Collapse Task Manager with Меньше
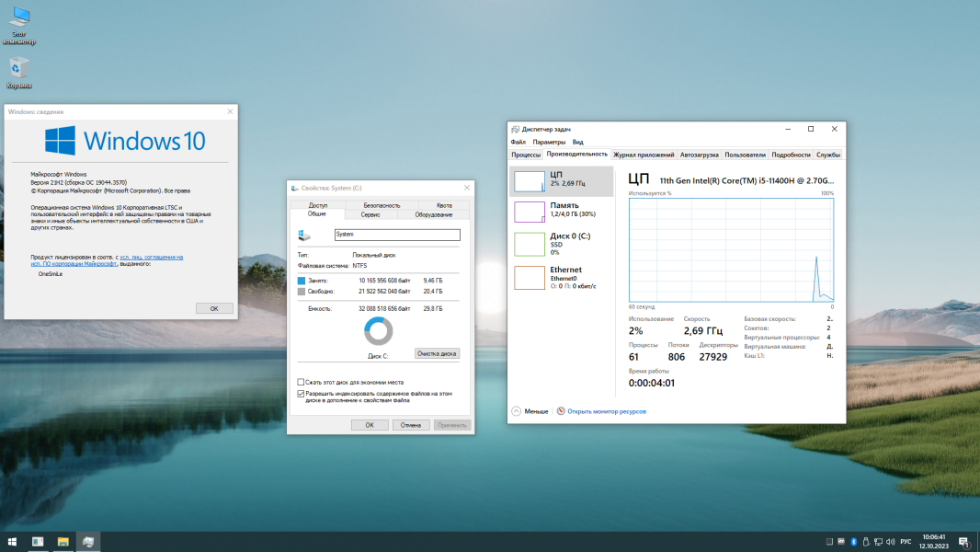Viewport: 980px width, 552px height. coord(530,411)
